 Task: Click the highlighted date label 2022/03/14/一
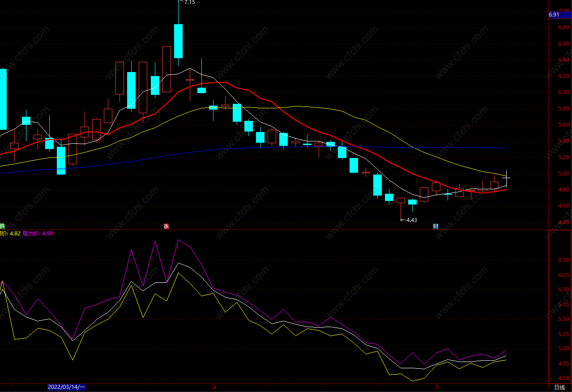point(66,387)
